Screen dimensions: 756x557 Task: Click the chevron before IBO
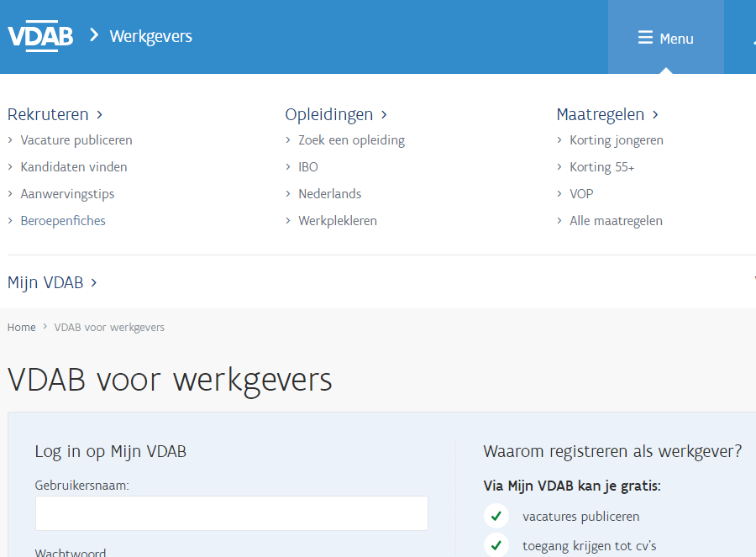click(288, 167)
